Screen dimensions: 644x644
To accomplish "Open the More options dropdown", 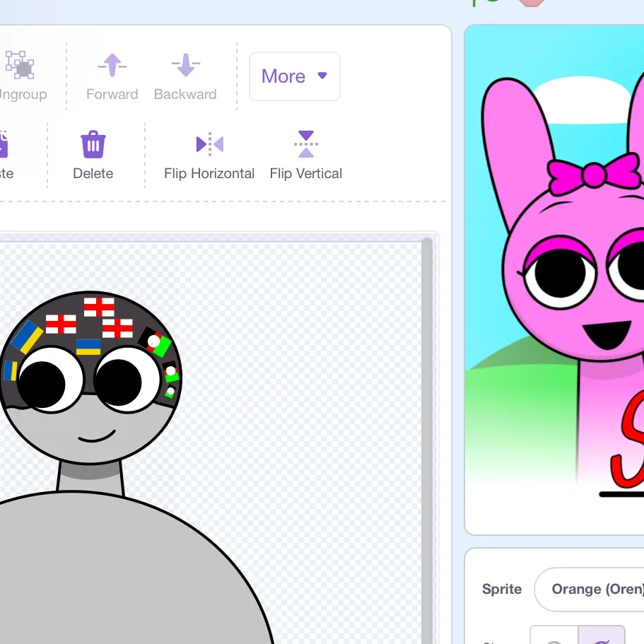I will (294, 76).
